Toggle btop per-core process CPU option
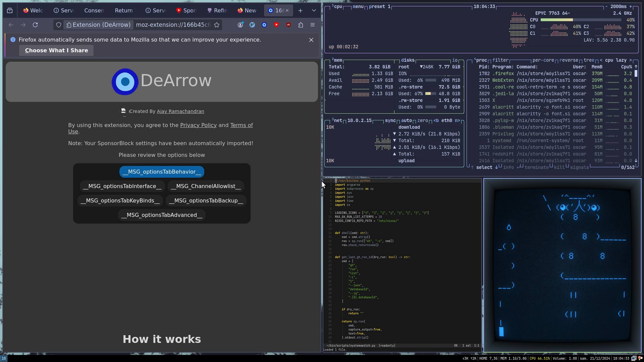644x362 pixels. 543,60
